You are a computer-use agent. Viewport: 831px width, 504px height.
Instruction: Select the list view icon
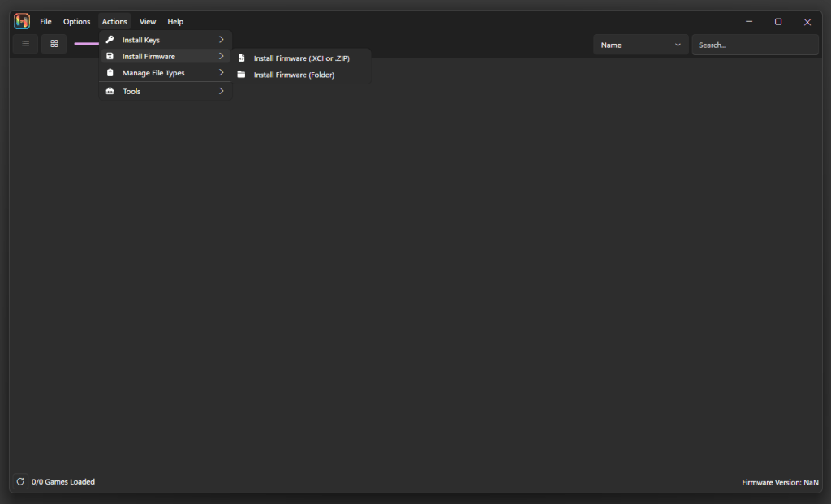24,44
